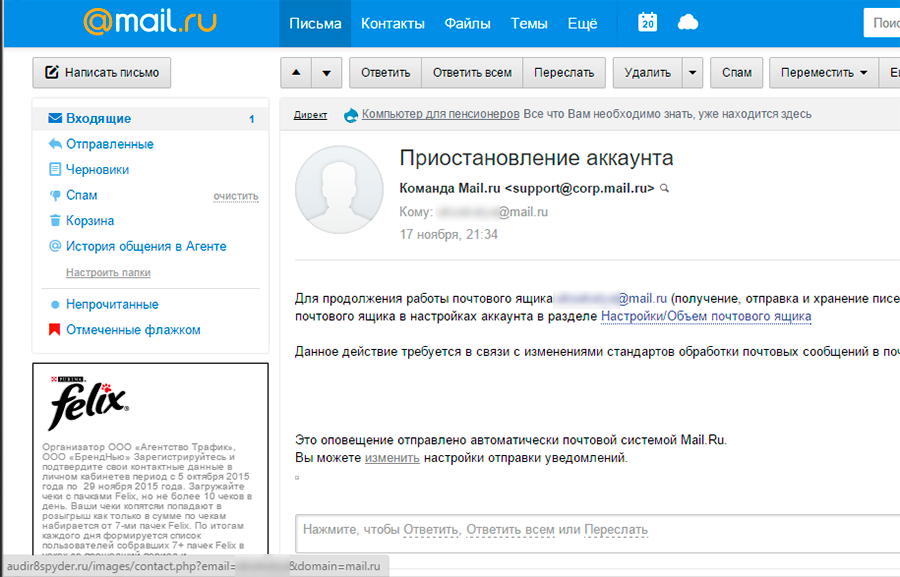Open the Felix advertisement banner

click(x=150, y=459)
